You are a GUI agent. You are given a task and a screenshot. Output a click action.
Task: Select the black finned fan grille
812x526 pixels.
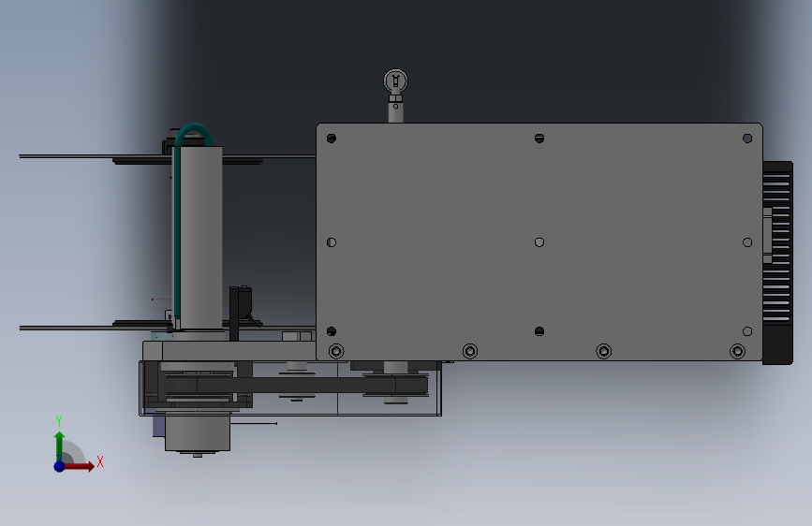point(777,262)
